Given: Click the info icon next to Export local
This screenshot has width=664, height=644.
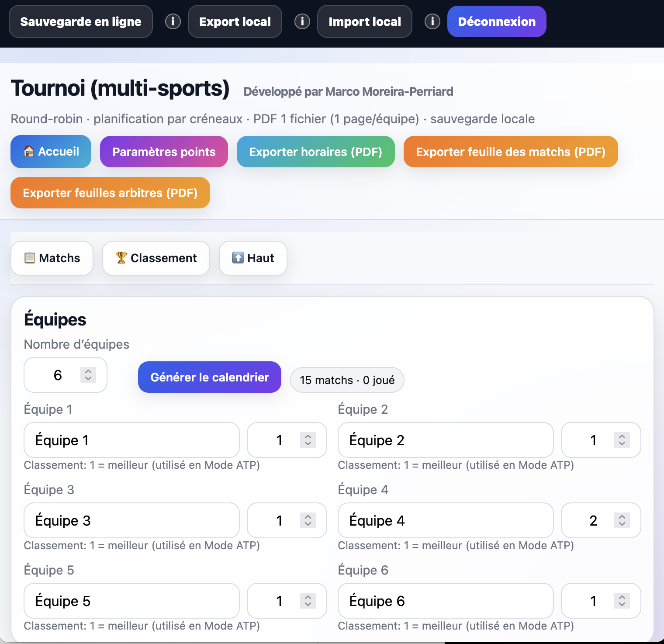Looking at the screenshot, I should click(x=302, y=21).
